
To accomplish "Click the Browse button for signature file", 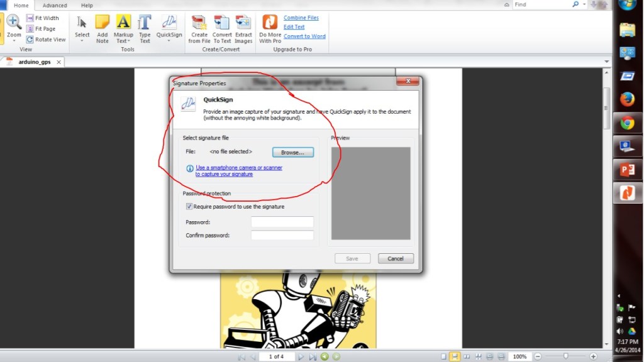I will (x=292, y=151).
